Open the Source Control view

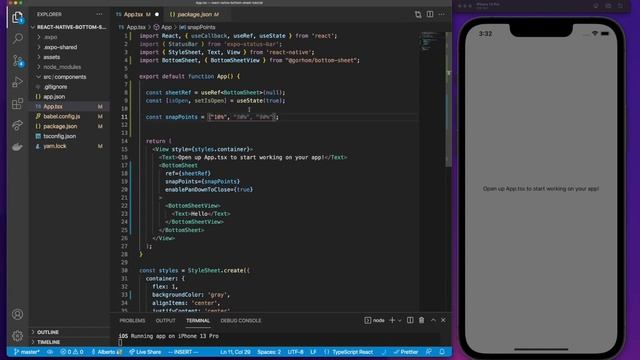point(18,60)
